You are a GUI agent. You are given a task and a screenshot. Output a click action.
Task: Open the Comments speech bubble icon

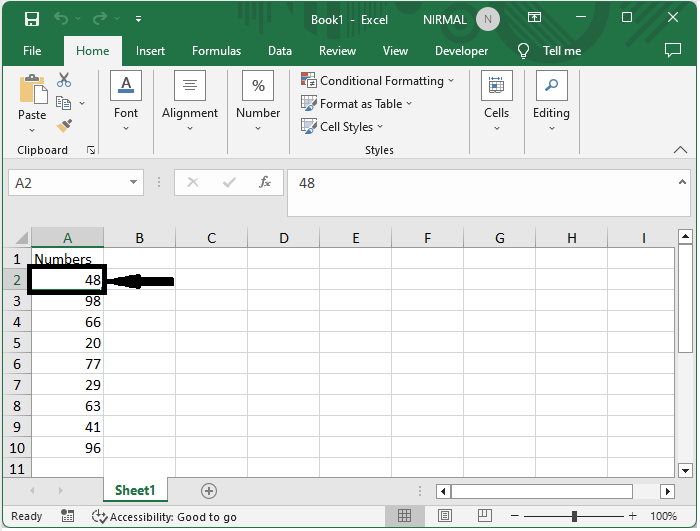pos(672,50)
